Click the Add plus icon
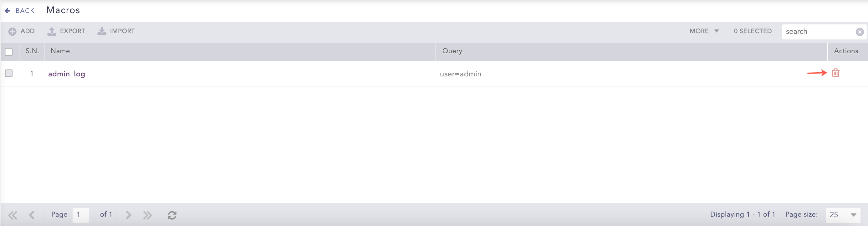 pos(12,31)
